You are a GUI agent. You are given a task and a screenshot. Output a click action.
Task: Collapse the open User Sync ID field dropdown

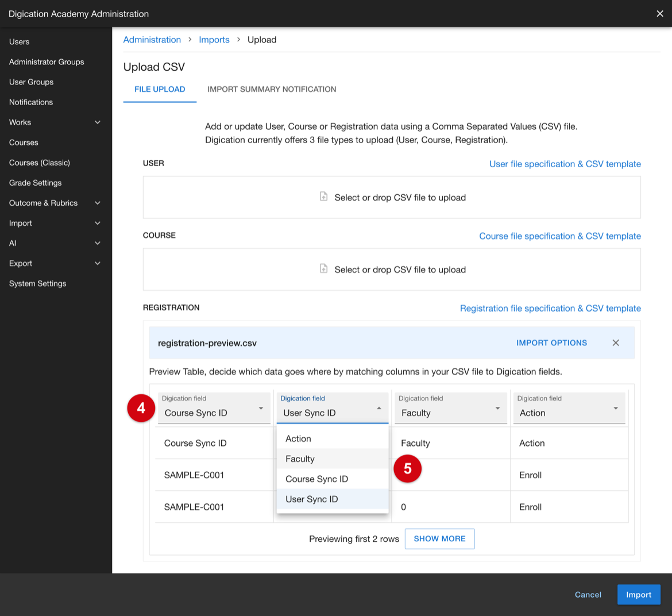pos(333,407)
